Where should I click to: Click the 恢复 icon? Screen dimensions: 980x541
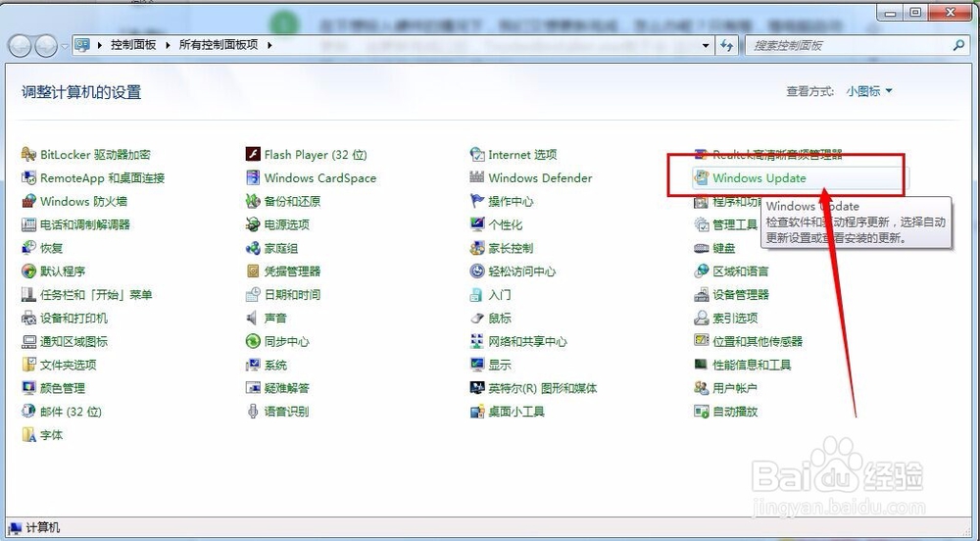[x=28, y=248]
